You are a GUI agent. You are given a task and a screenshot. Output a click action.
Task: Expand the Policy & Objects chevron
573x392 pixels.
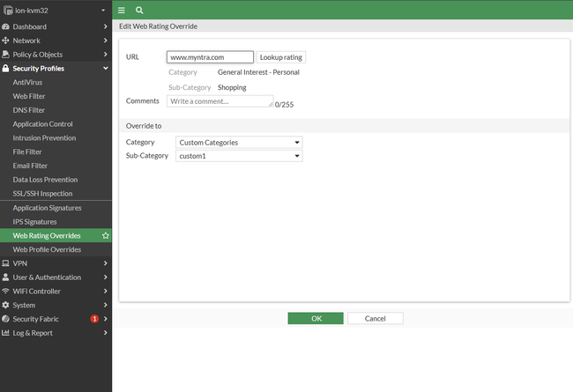[105, 55]
